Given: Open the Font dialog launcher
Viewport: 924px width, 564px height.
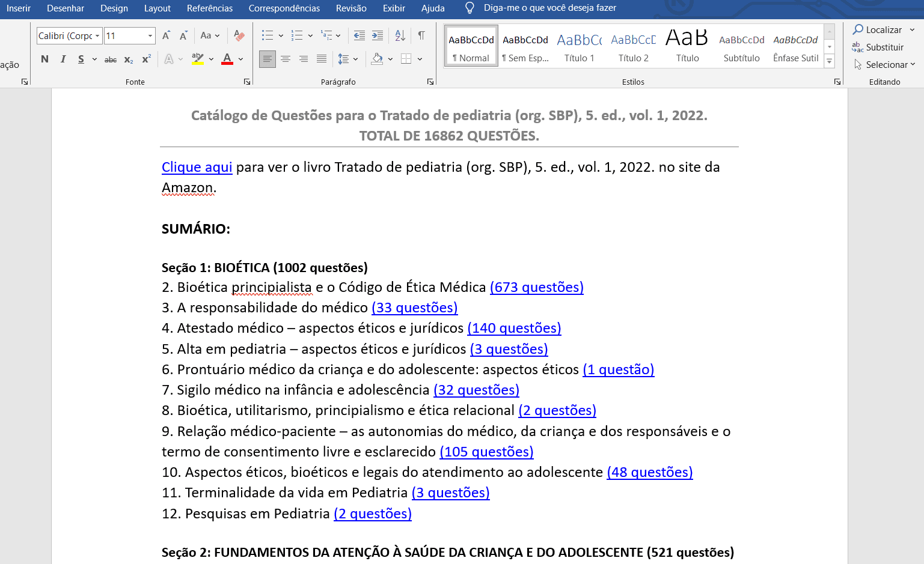Looking at the screenshot, I should (247, 82).
